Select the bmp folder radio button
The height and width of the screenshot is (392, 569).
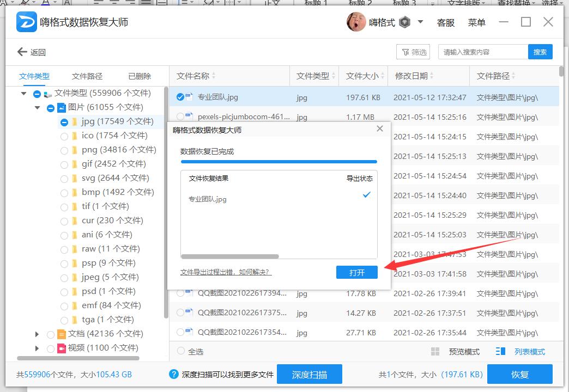(64, 193)
